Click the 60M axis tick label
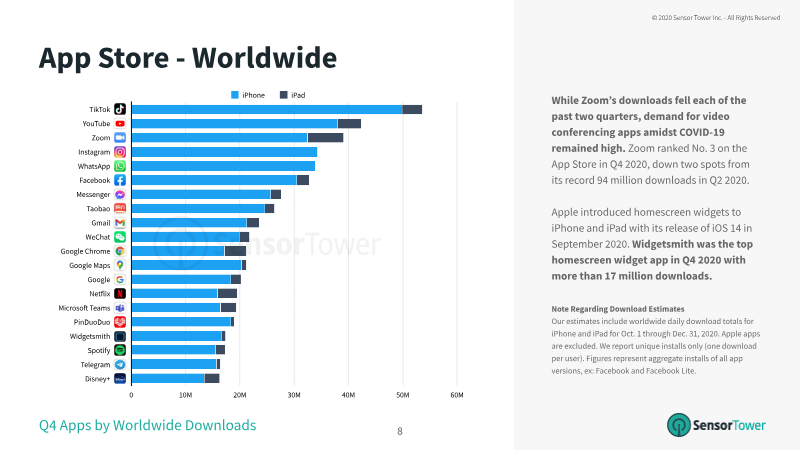This screenshot has width=800, height=450. click(x=457, y=395)
